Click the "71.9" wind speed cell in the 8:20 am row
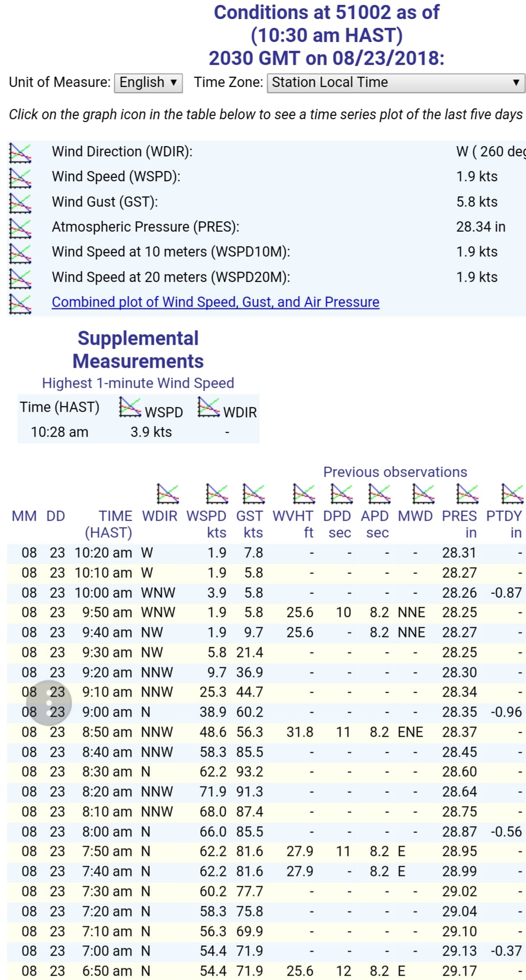Viewport: 526px width, 980px height. click(x=213, y=792)
